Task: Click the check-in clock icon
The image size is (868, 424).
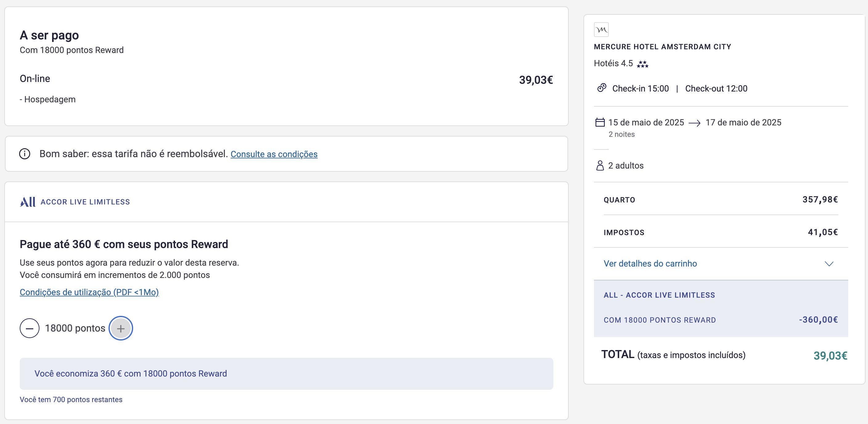Action: 602,88
